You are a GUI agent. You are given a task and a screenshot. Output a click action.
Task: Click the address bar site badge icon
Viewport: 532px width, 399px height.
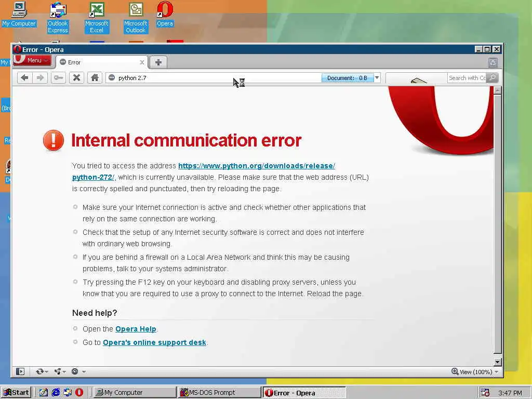point(112,78)
